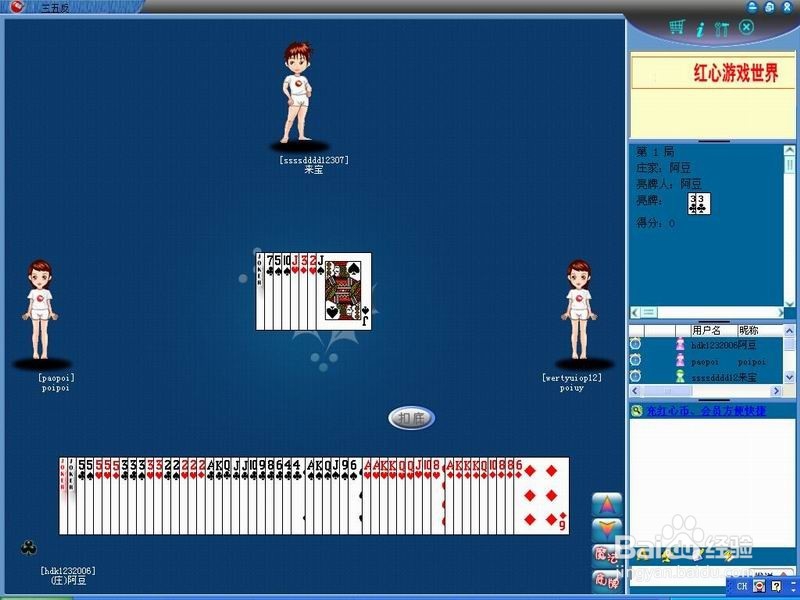Click the top player 来宝 avatar
800x600 pixels.
pyautogui.click(x=297, y=92)
